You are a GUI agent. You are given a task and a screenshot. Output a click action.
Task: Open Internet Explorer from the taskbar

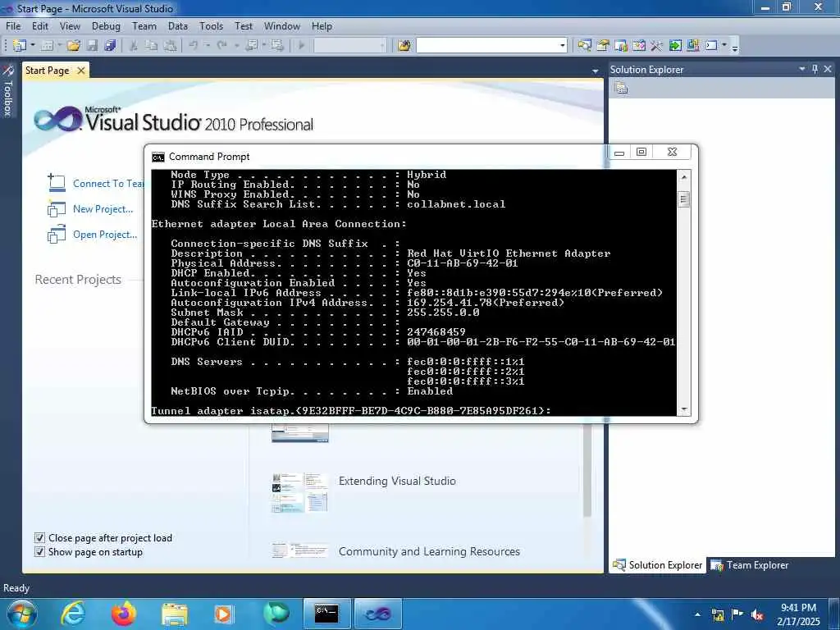point(73,614)
